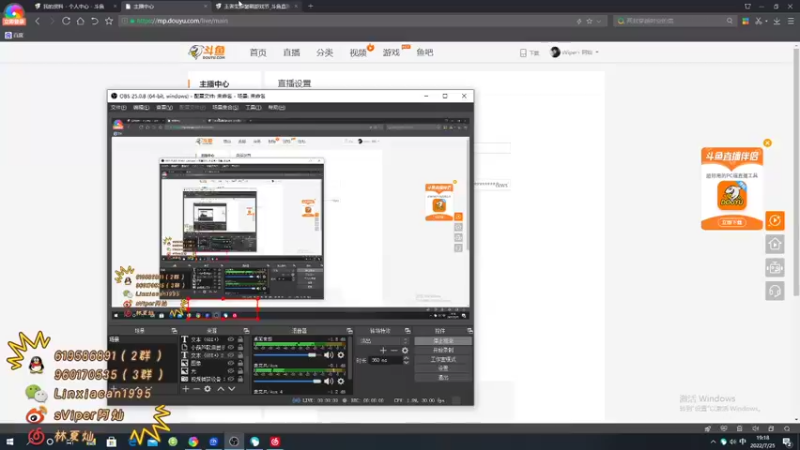
Task: Remove scene transition with minus icon
Action: (394, 351)
